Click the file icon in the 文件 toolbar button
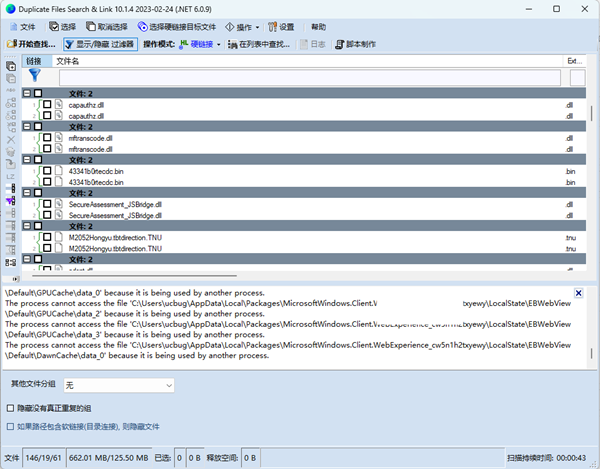The height and width of the screenshot is (469, 600). 14,27
